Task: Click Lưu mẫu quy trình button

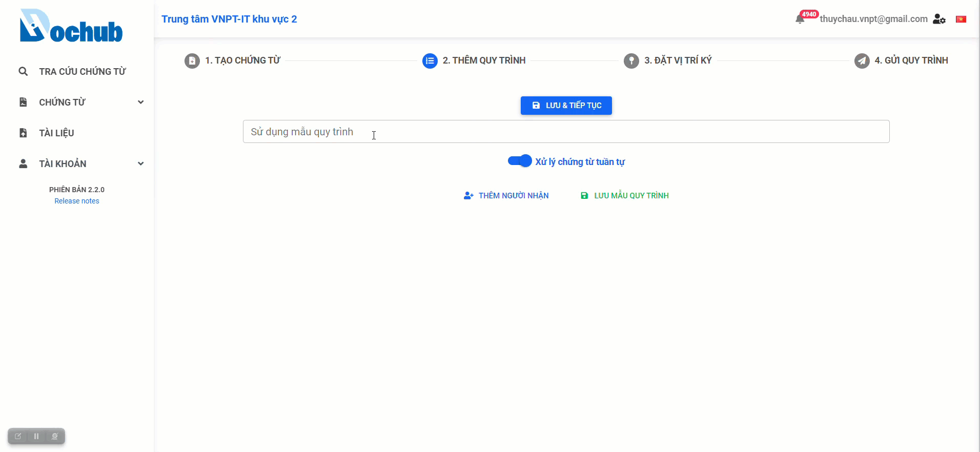Action: click(624, 196)
